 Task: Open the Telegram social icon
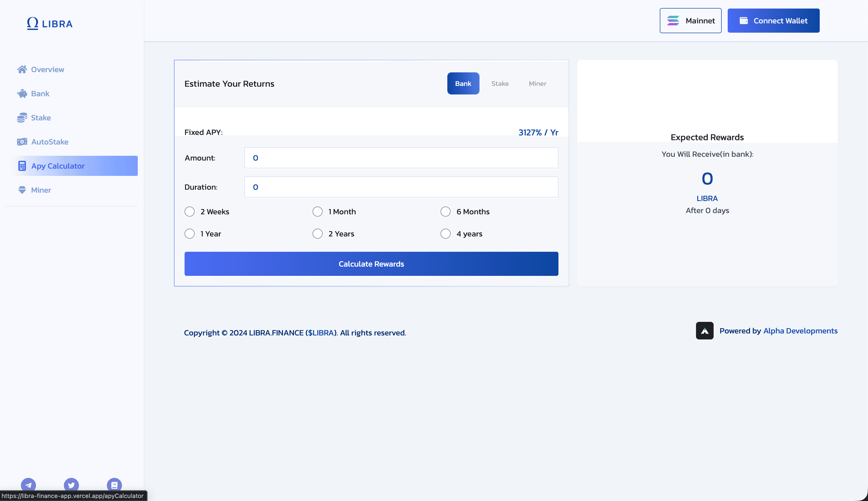tap(28, 485)
